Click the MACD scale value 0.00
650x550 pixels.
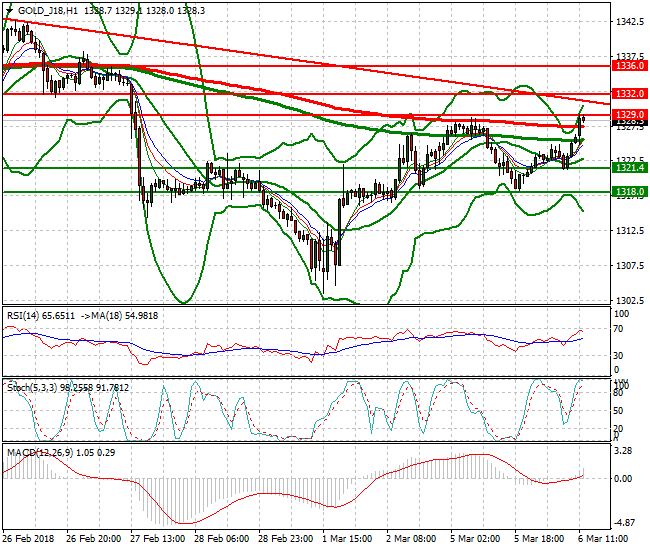coord(623,479)
